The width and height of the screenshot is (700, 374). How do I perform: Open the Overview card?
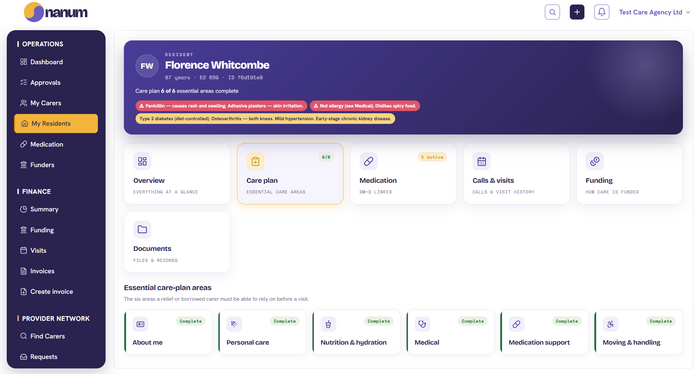177,174
